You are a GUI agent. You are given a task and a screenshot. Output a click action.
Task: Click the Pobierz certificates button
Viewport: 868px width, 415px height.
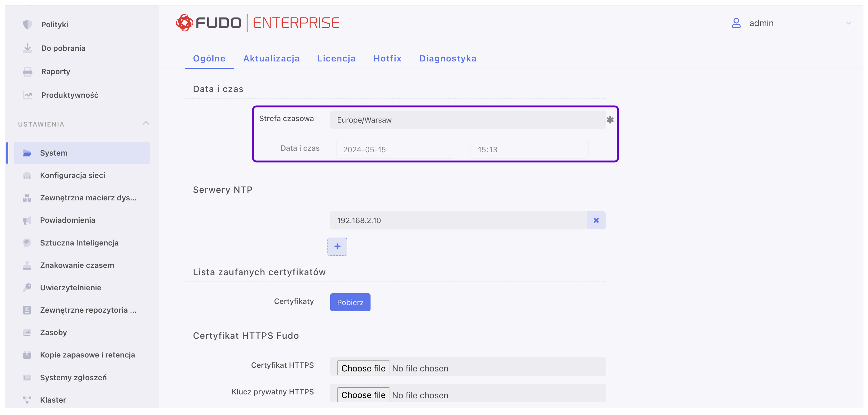(x=350, y=302)
